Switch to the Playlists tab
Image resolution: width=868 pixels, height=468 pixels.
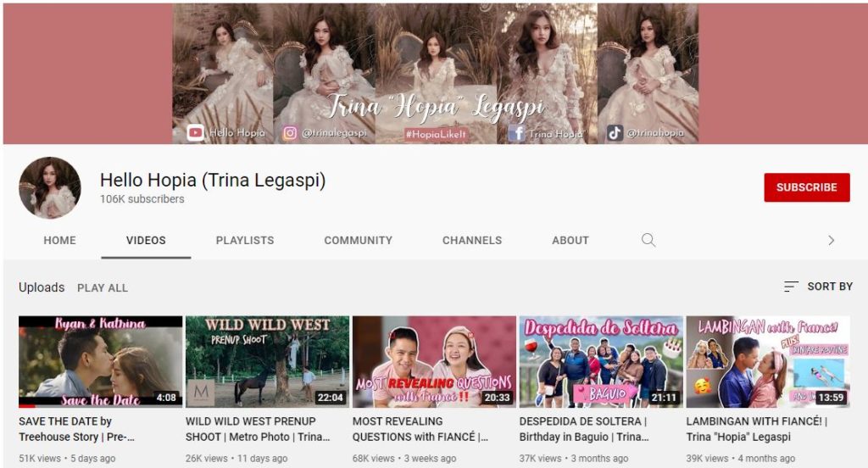coord(245,241)
